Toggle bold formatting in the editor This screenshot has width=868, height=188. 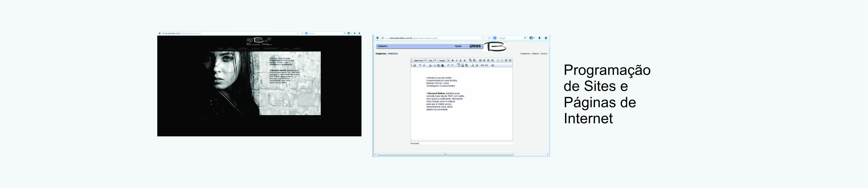[x=452, y=61]
